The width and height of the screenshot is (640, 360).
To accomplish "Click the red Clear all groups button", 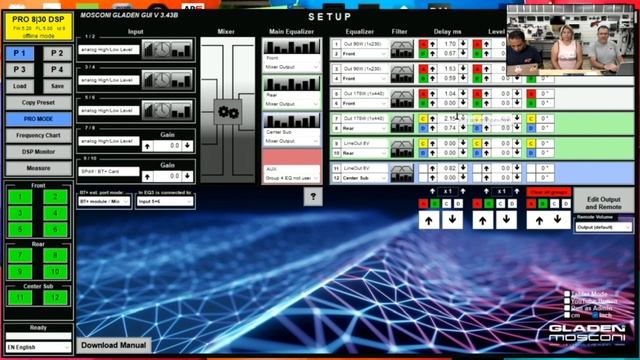I will (548, 192).
